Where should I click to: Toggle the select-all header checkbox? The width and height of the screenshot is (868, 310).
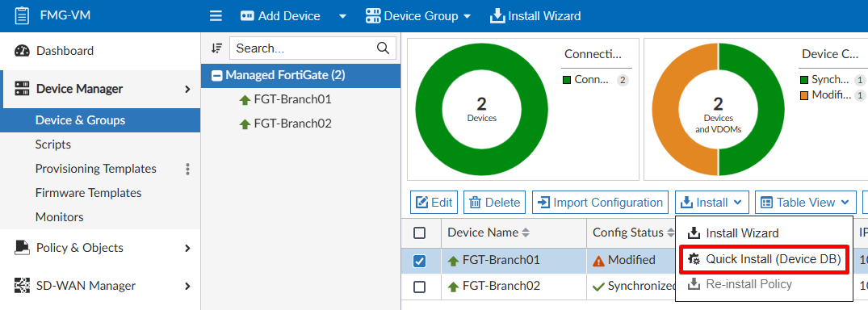click(x=420, y=233)
